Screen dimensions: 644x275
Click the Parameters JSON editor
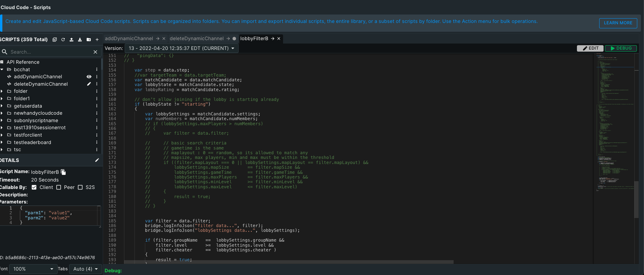[51, 216]
